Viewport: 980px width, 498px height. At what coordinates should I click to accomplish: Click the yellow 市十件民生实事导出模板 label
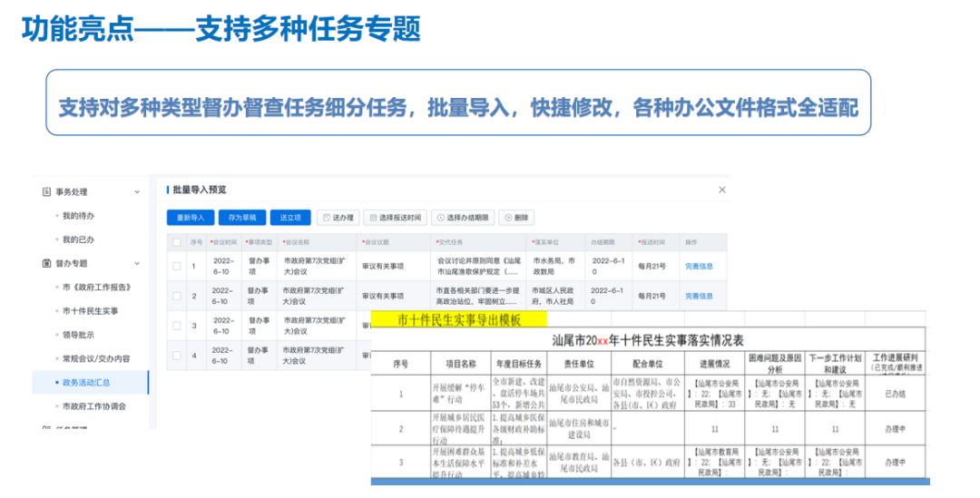[459, 320]
